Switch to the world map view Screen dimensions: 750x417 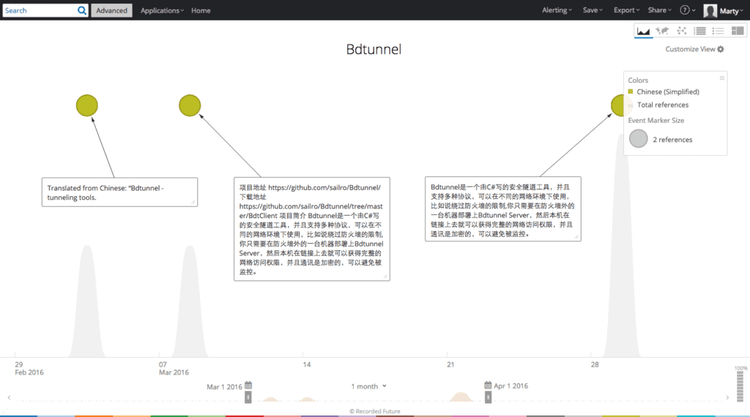tap(662, 32)
